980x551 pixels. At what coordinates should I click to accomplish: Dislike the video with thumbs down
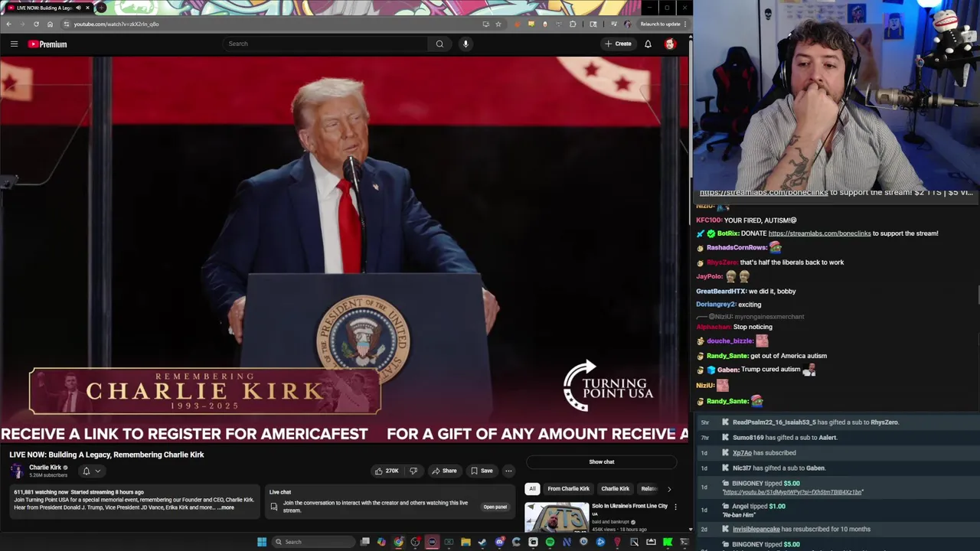point(413,471)
